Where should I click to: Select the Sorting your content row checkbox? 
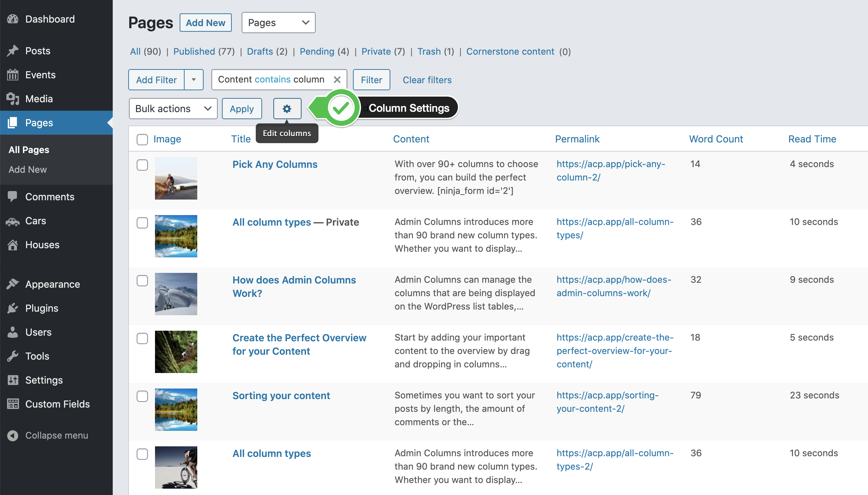pos(142,396)
